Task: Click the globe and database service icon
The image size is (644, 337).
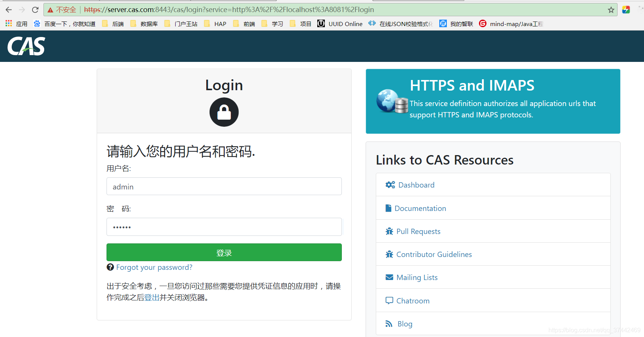Action: [392, 101]
